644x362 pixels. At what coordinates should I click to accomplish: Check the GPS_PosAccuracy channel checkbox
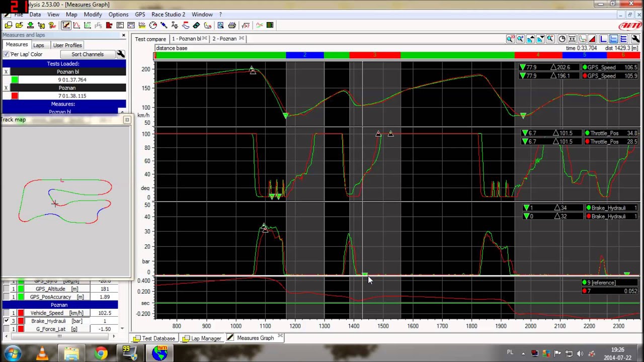pyautogui.click(x=6, y=297)
